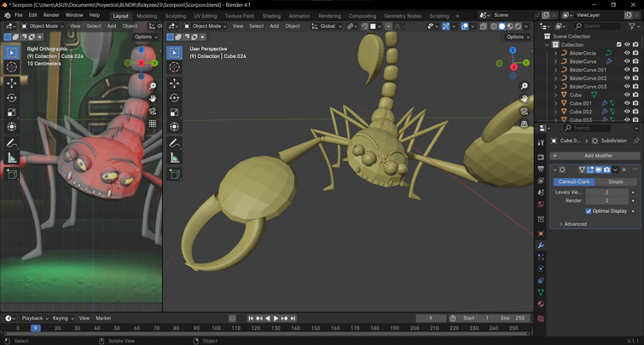Open the Marker menu in timeline

coord(103,319)
